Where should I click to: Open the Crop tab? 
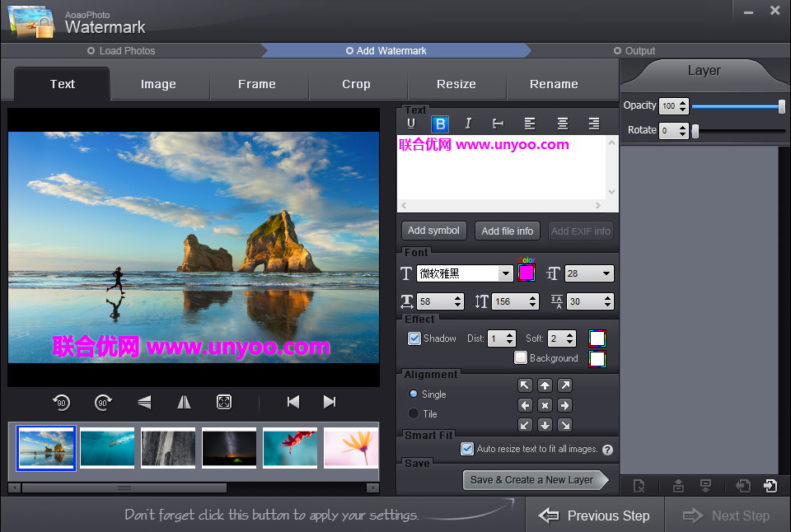point(356,84)
